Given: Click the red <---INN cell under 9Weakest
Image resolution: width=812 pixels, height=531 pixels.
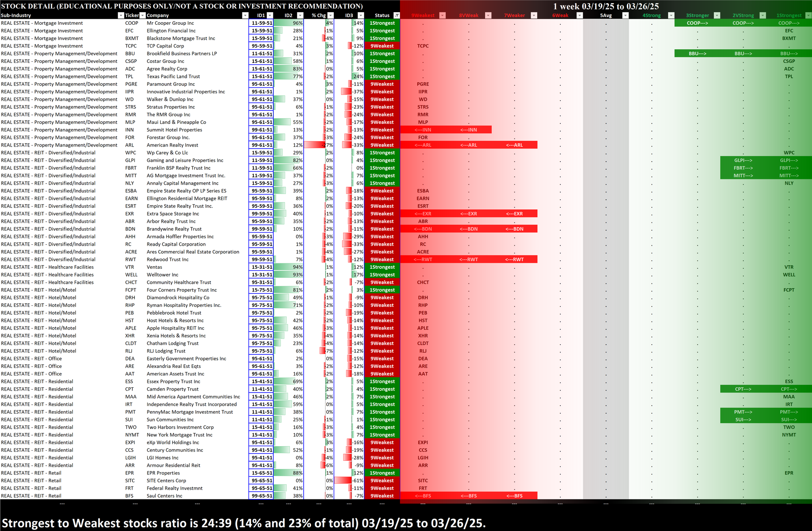Looking at the screenshot, I should [423, 130].
